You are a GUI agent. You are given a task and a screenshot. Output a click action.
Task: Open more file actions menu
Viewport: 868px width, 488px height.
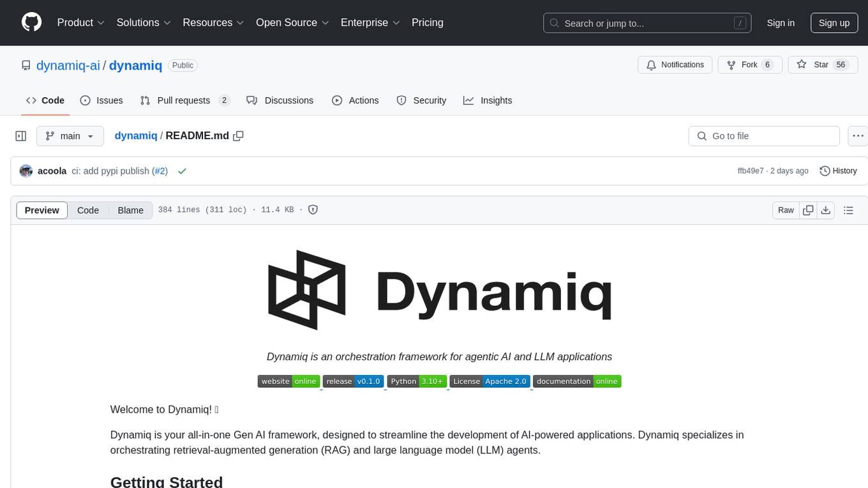coord(858,136)
